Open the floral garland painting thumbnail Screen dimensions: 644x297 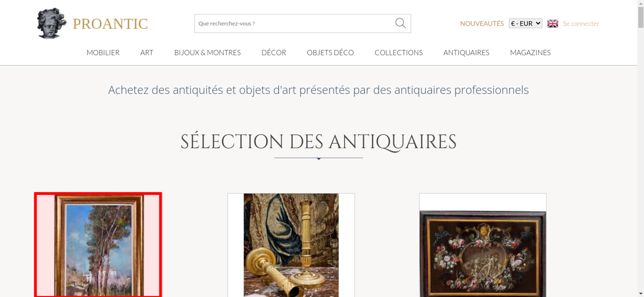(x=483, y=245)
